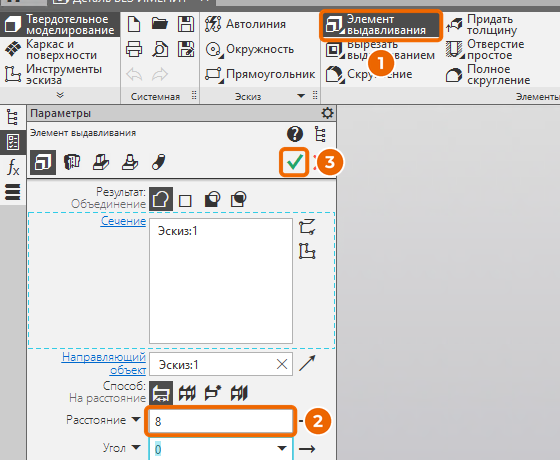Viewport: 560px width, 460px height.
Task: Select the Автолиния tool
Action: tap(245, 24)
